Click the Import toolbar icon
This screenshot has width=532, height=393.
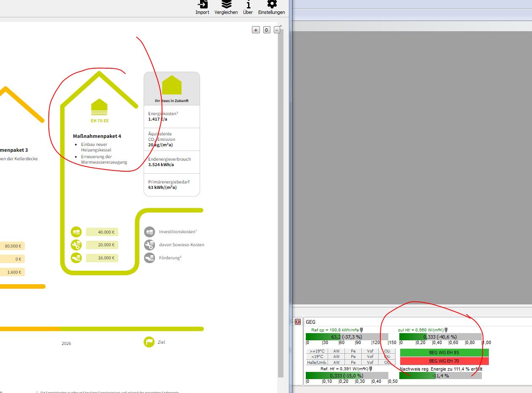pyautogui.click(x=203, y=5)
